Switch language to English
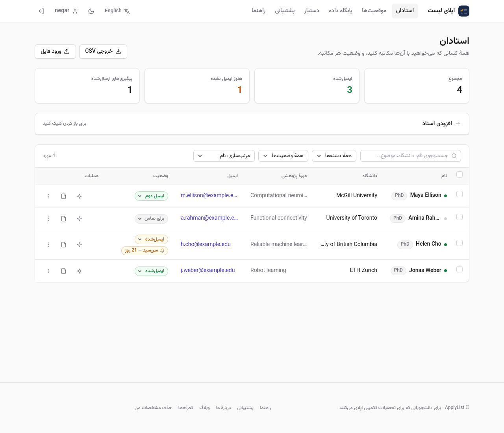 [x=117, y=11]
